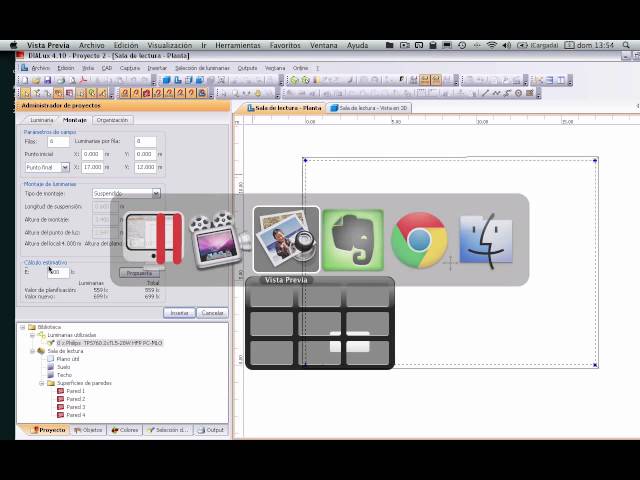
Task: Open the Colores bottom tab
Action: click(125, 430)
